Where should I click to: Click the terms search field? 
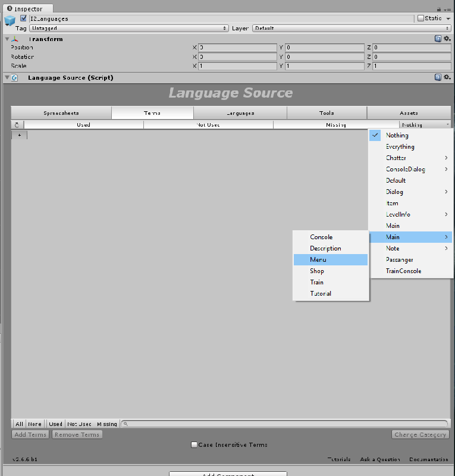285,424
